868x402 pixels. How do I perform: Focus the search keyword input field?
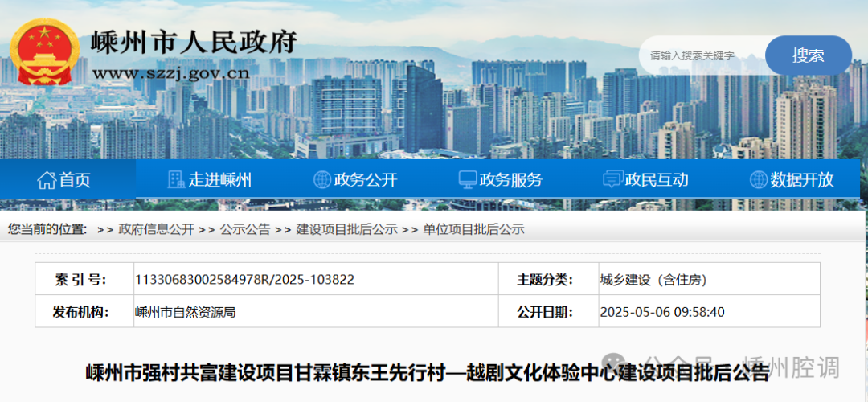tap(699, 55)
